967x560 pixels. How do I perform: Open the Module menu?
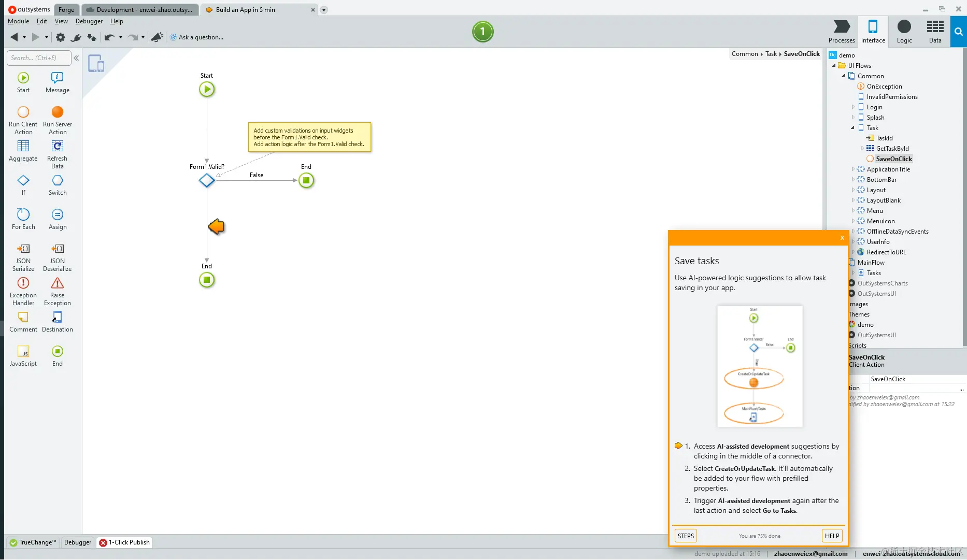point(18,21)
